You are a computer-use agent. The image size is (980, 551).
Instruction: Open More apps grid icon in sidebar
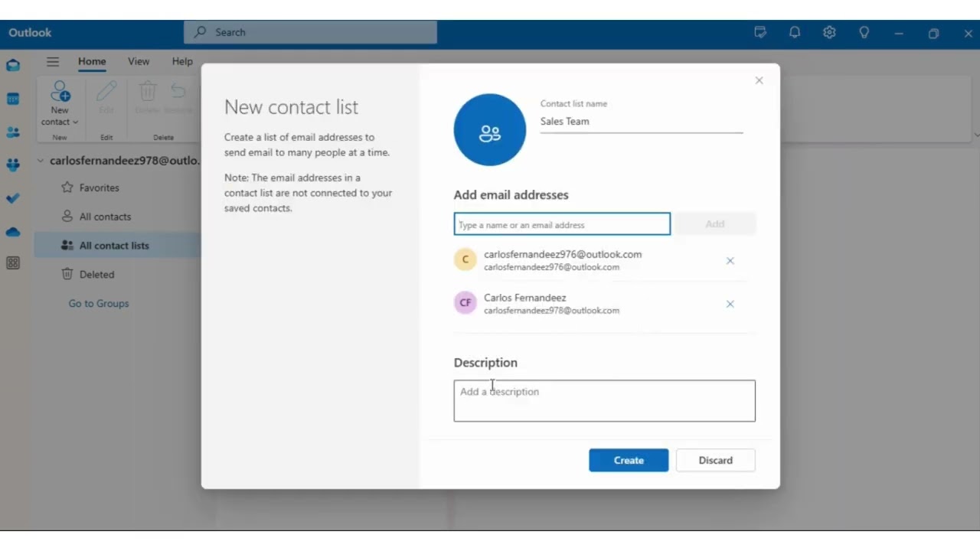coord(13,263)
